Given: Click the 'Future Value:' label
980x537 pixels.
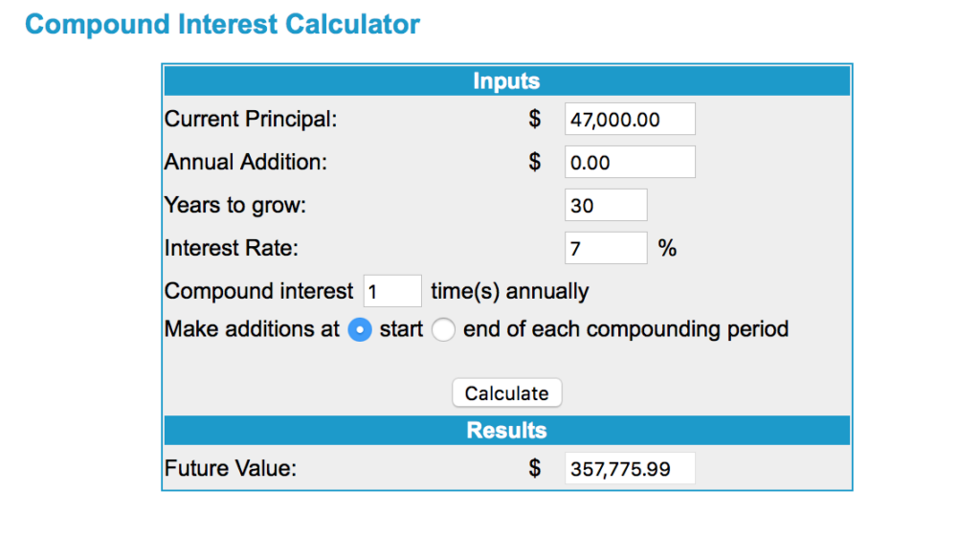Looking at the screenshot, I should 231,469.
